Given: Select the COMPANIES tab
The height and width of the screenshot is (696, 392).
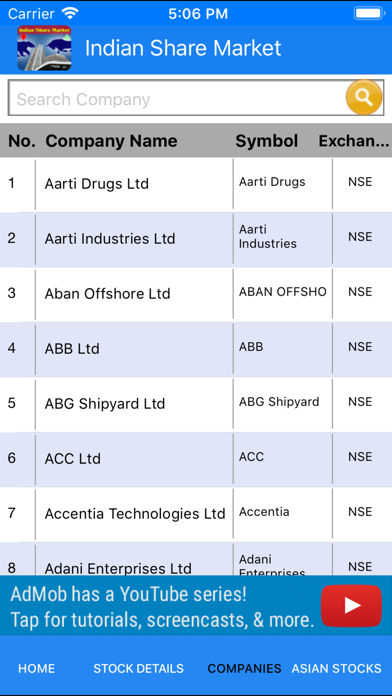Looking at the screenshot, I should pos(244,668).
